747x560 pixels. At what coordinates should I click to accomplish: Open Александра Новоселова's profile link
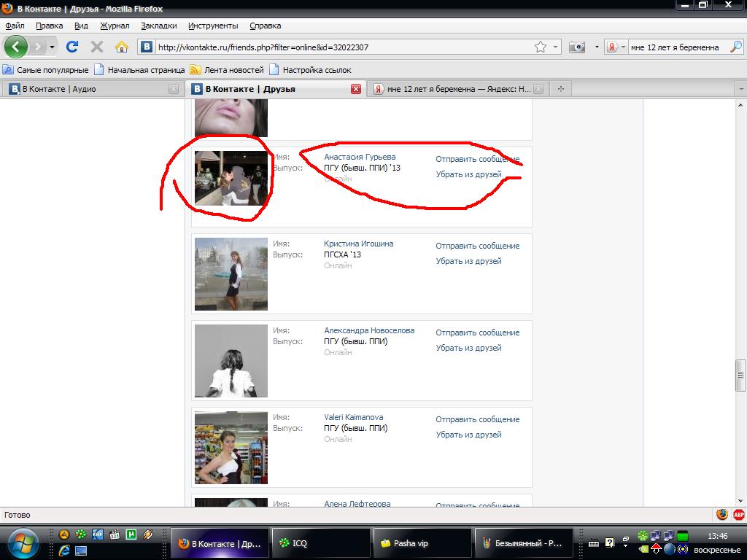point(369,330)
